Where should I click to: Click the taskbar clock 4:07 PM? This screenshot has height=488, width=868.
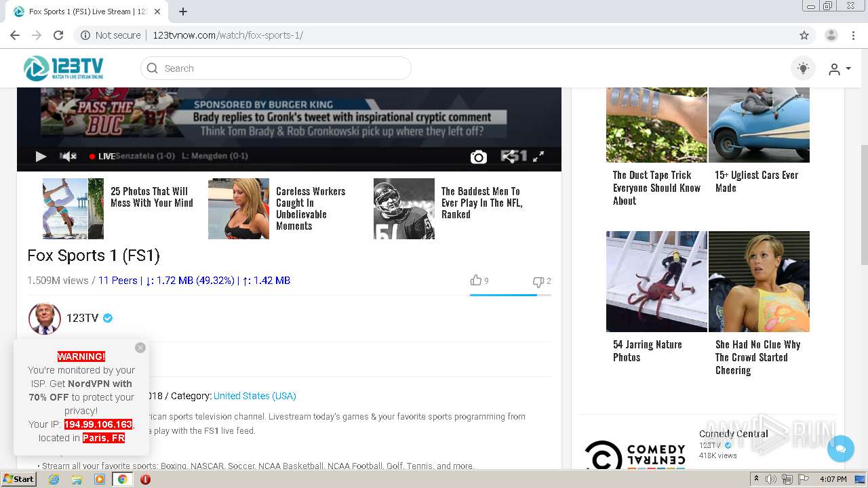833,479
